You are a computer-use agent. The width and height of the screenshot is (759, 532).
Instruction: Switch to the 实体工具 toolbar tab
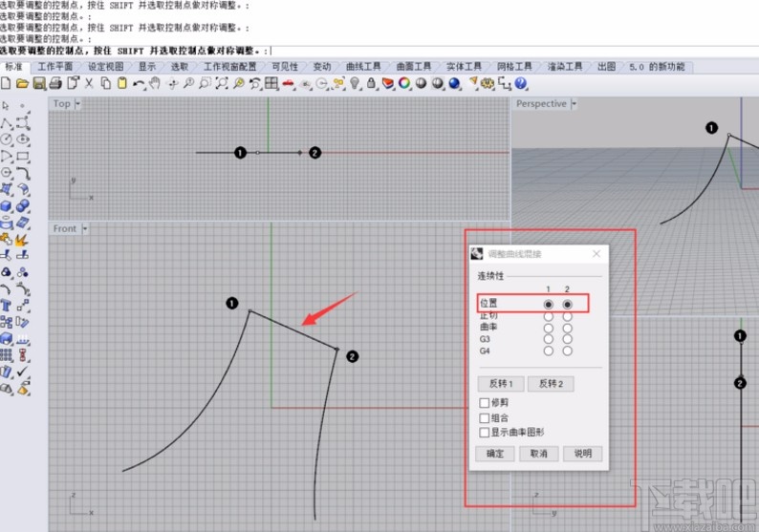[x=464, y=67]
